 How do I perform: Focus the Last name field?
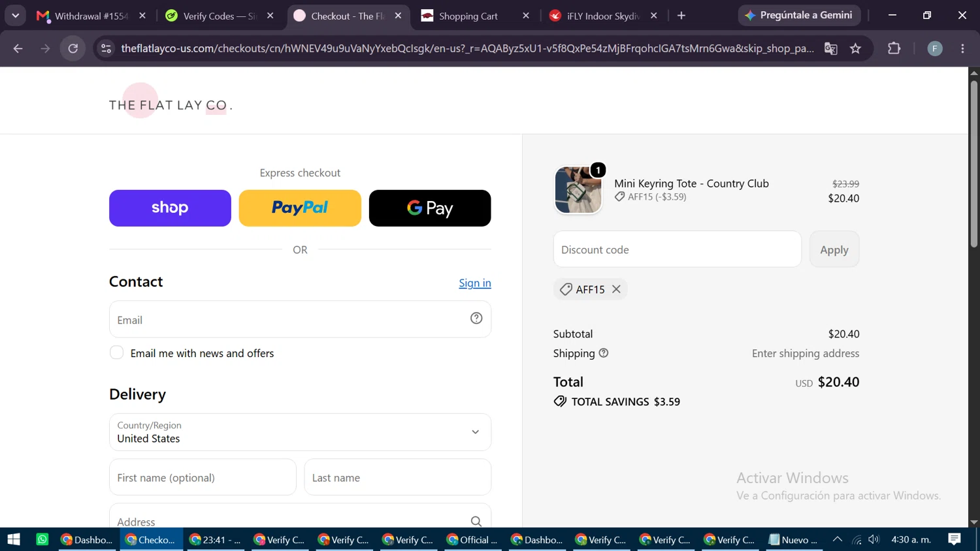coord(397,477)
